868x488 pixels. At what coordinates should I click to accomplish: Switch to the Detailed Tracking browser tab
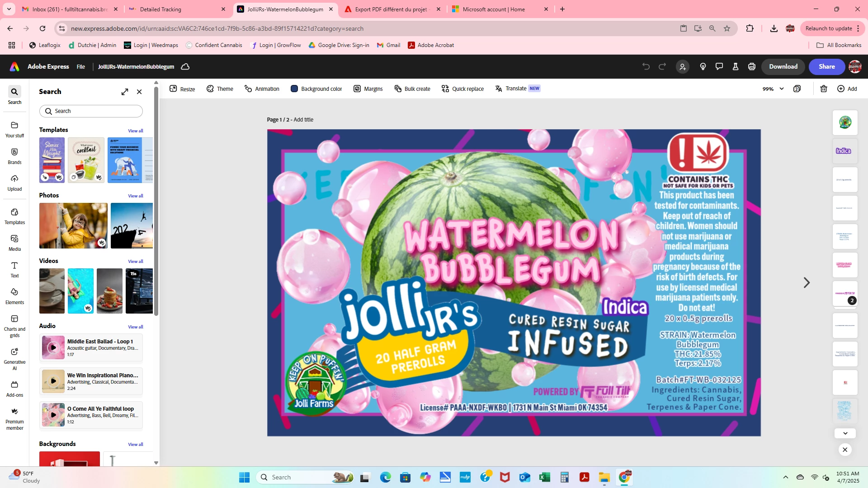(x=176, y=9)
